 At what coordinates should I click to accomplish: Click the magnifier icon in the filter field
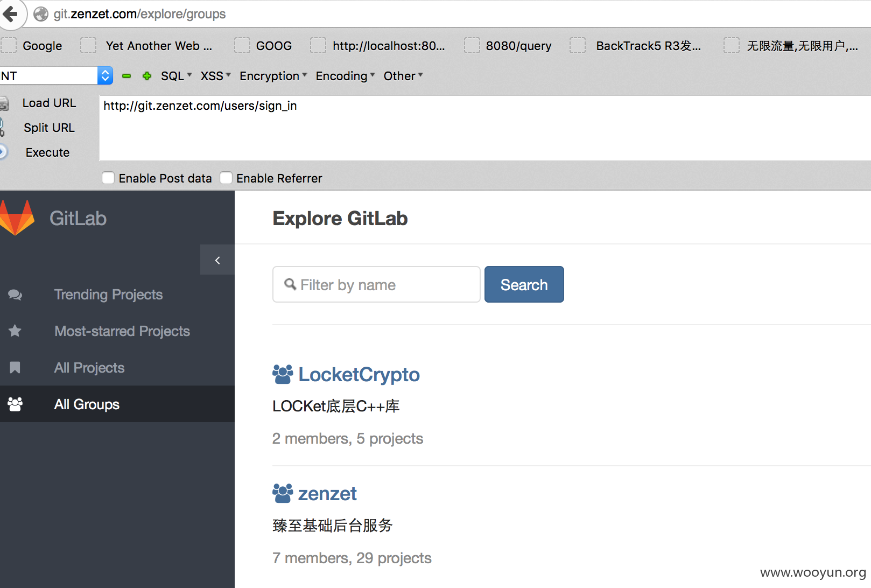tap(290, 284)
